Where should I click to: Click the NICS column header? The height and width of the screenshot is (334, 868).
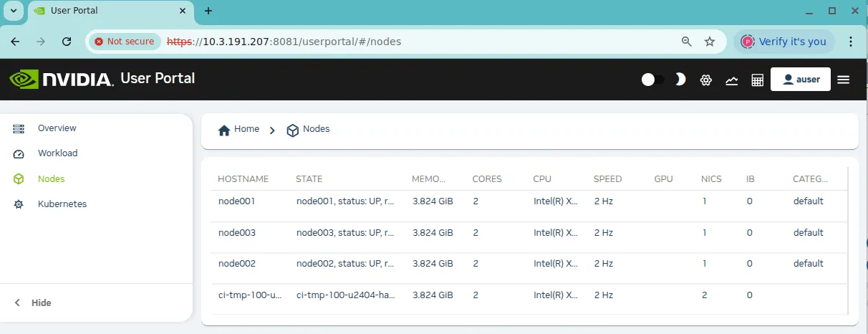[712, 179]
